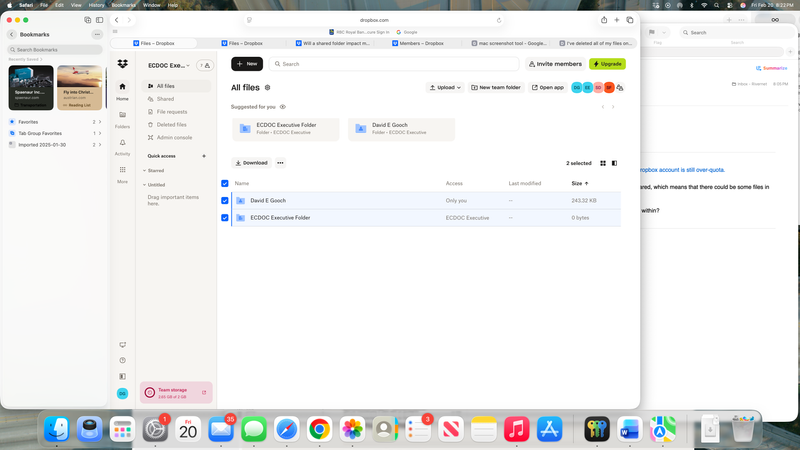This screenshot has width=800, height=450.
Task: Add item with Quick access plus icon
Action: tap(204, 156)
